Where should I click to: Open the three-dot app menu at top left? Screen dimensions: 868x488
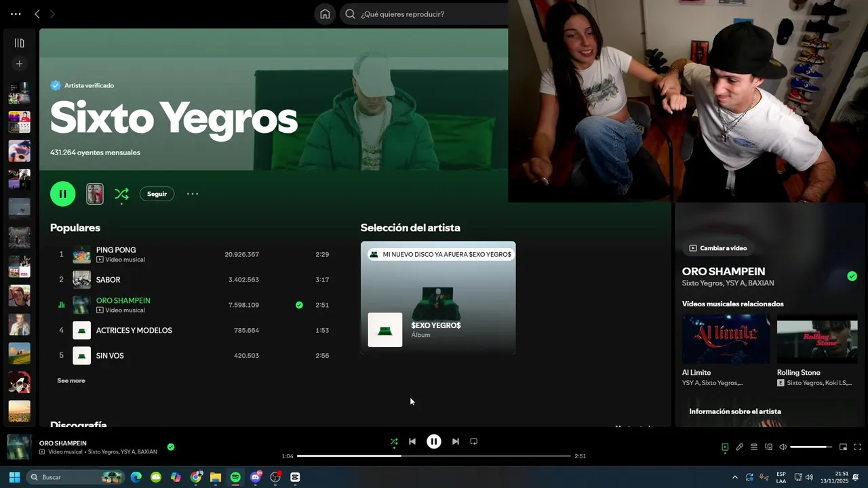click(16, 14)
